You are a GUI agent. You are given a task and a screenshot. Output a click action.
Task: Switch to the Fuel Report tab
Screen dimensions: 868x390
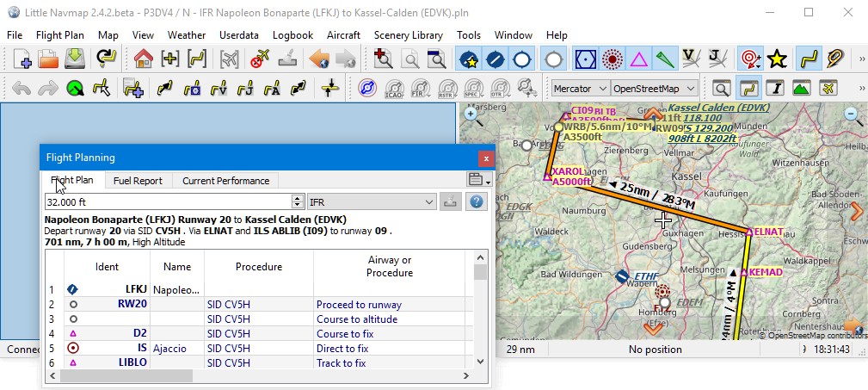[138, 181]
